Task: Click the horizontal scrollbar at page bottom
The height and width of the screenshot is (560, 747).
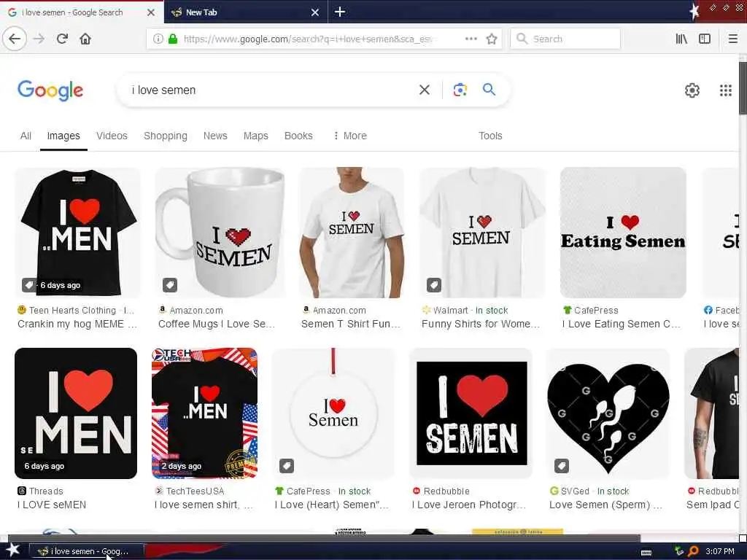Action: 324,539
